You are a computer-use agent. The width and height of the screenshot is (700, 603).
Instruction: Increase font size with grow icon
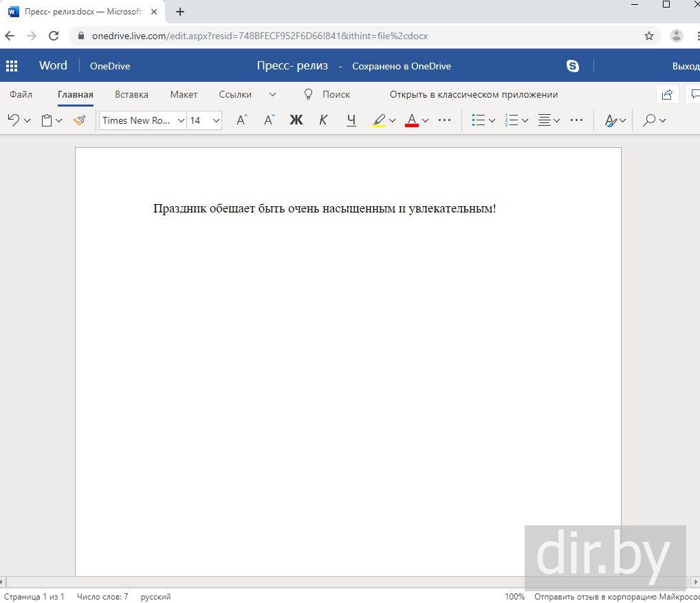coord(241,120)
